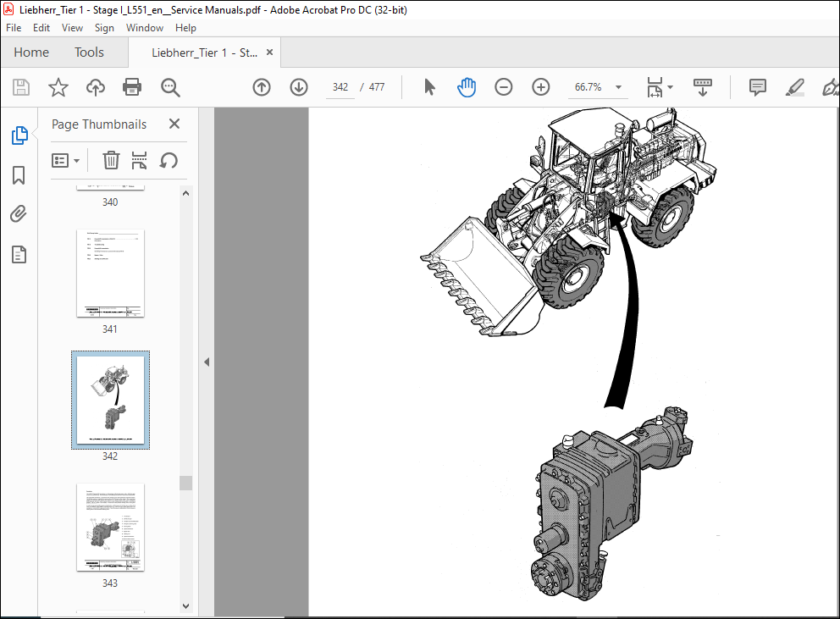Add the document to starred files

[58, 87]
